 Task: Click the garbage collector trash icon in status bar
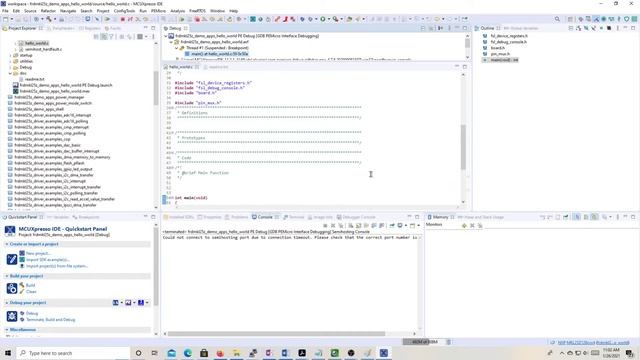pos(448,342)
